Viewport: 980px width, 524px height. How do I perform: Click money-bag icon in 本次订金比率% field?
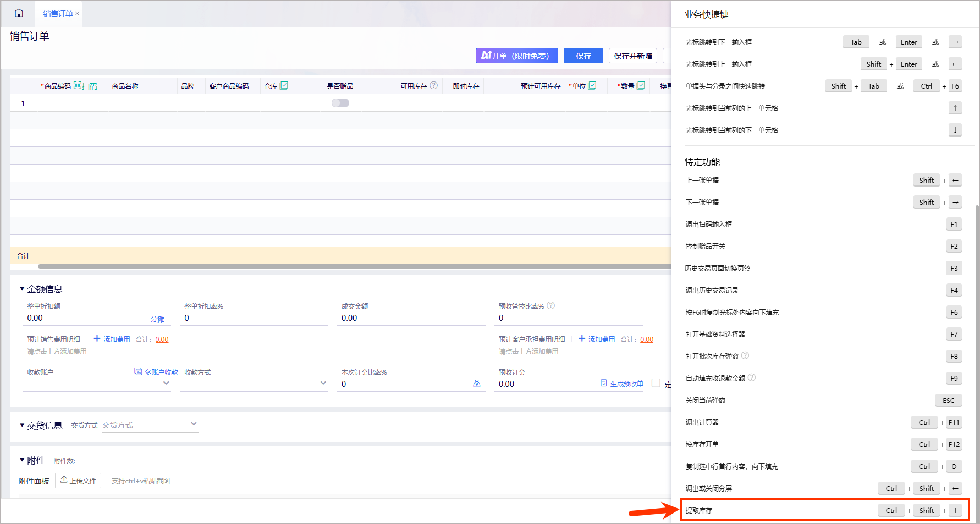click(477, 384)
